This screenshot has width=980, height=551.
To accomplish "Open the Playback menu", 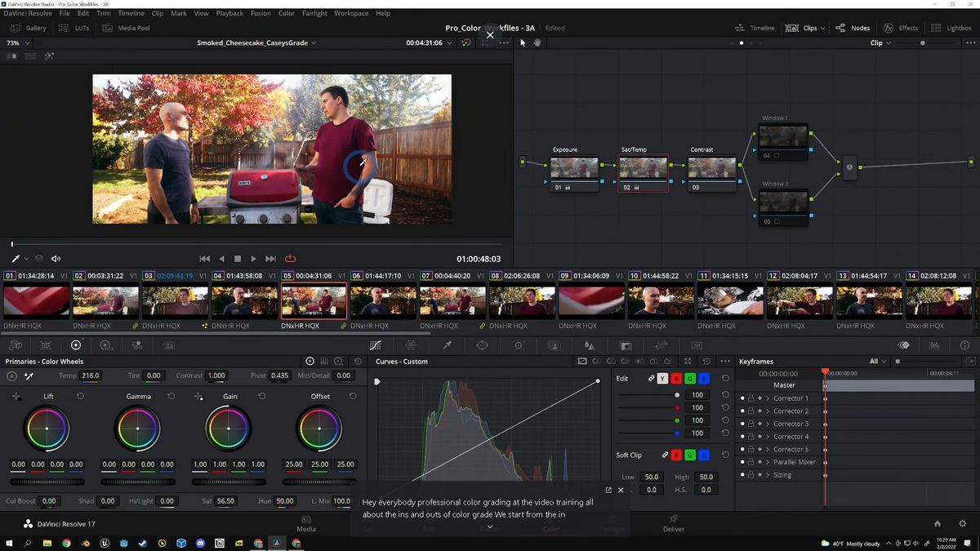I will [229, 13].
